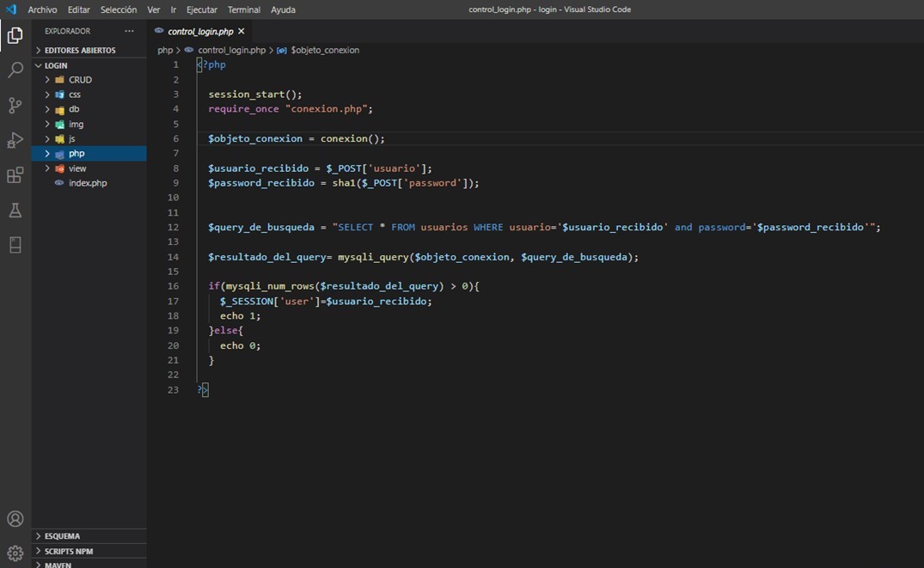The height and width of the screenshot is (568, 924).
Task: Open the Search view in the activity bar
Action: [x=15, y=70]
